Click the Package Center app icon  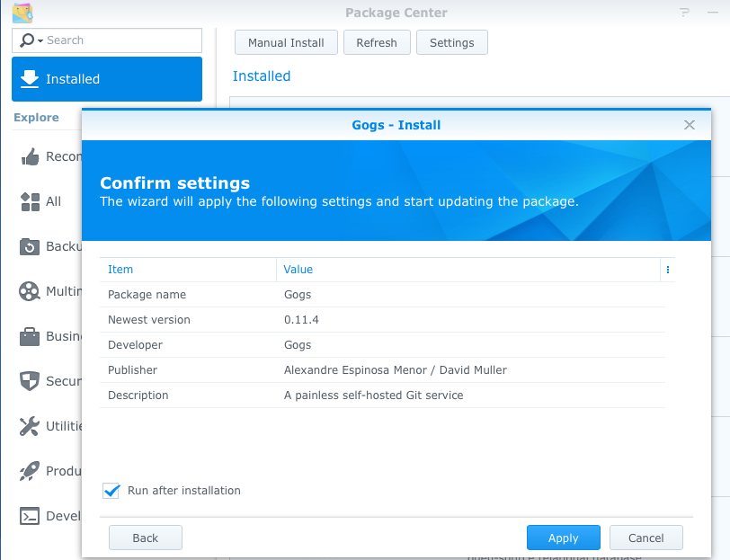point(22,13)
